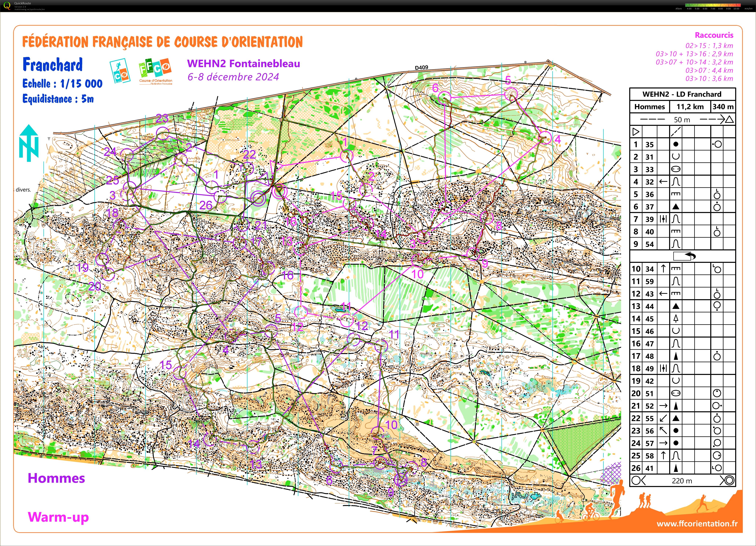The image size is (756, 546).
Task: Click the 'Hommes' cell in description table
Action: coord(649,107)
